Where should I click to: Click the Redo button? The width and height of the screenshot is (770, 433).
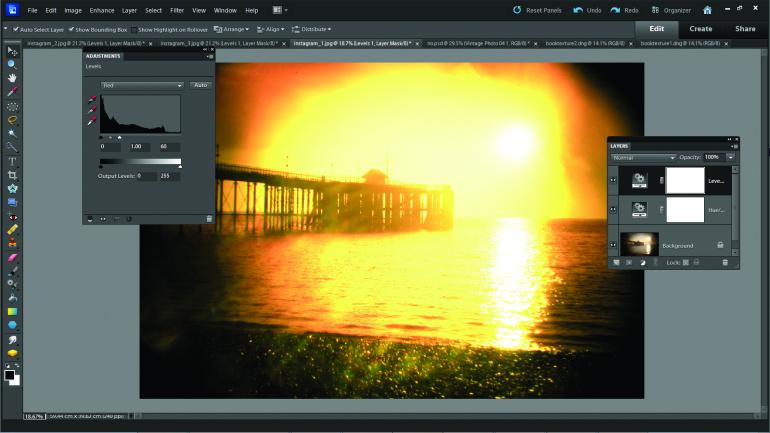(625, 10)
